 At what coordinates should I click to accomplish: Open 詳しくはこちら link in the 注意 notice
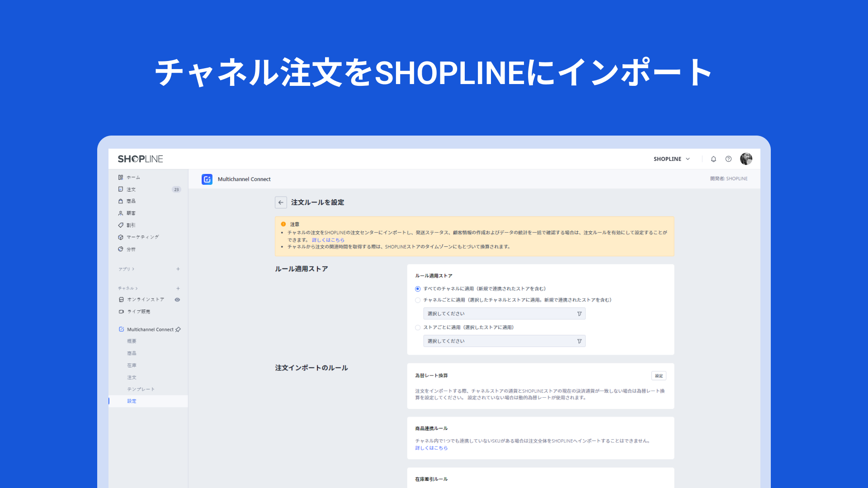(328, 240)
